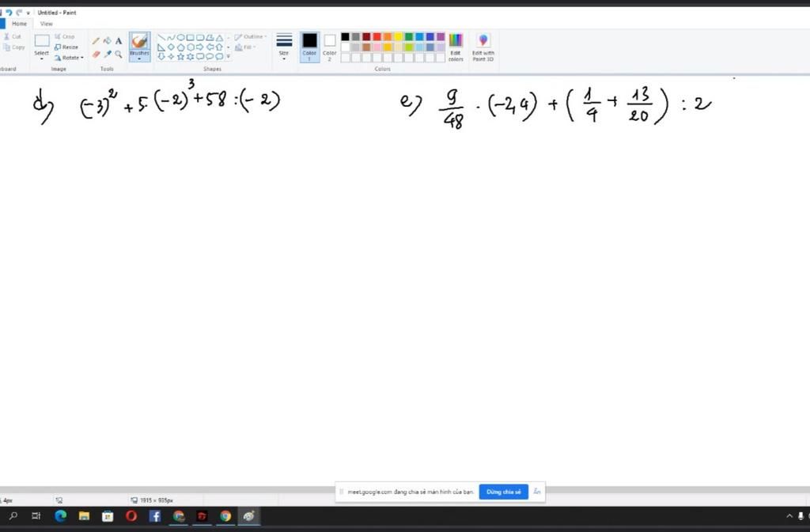Select the Pencil tool
This screenshot has height=532, width=810.
point(96,41)
